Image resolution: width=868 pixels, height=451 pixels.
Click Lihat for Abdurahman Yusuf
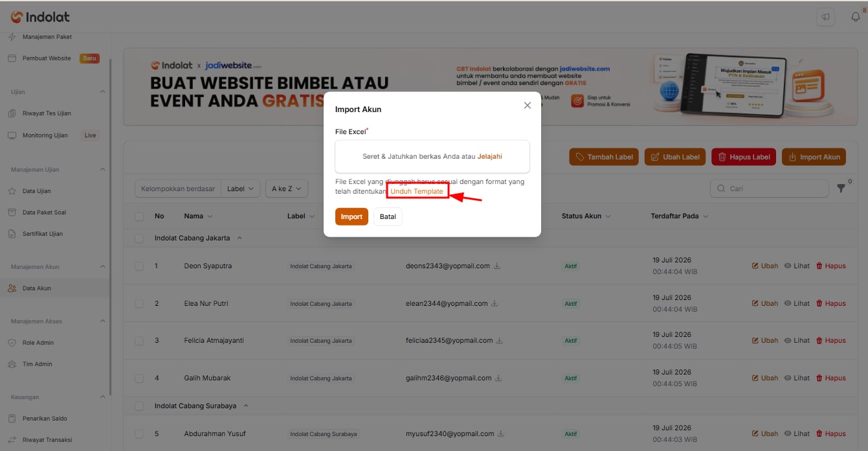click(x=797, y=434)
